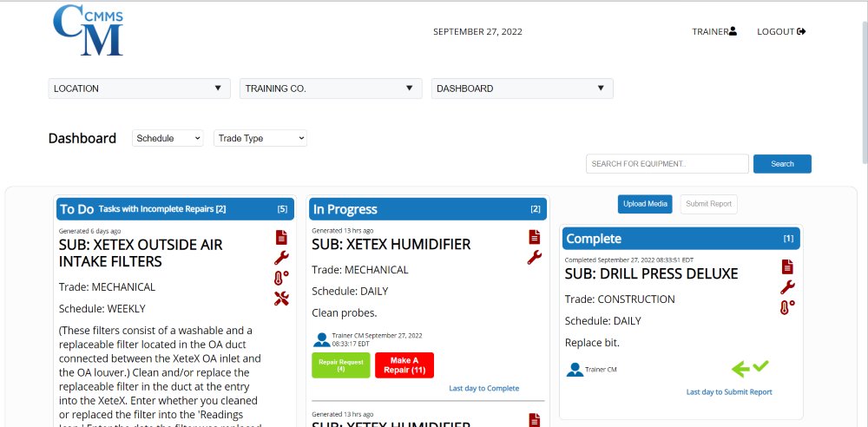This screenshot has width=868, height=427.
Task: Click the Complete column header
Action: (x=681, y=239)
